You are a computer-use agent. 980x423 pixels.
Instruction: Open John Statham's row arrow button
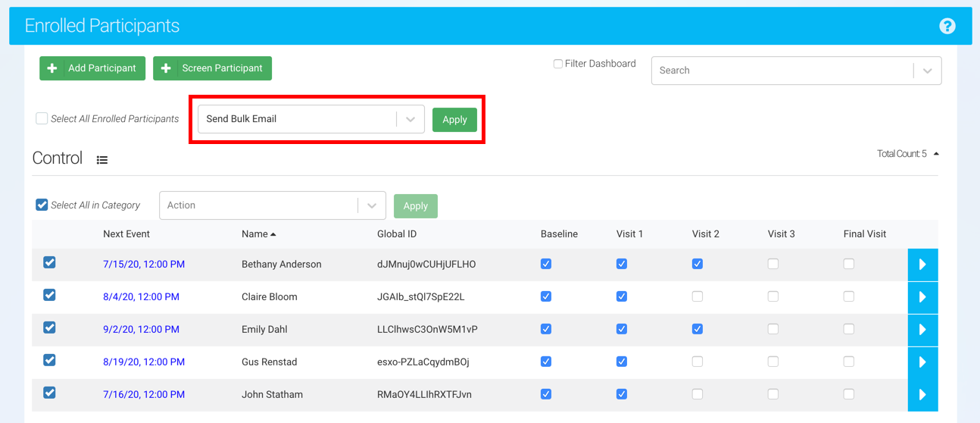tap(922, 395)
